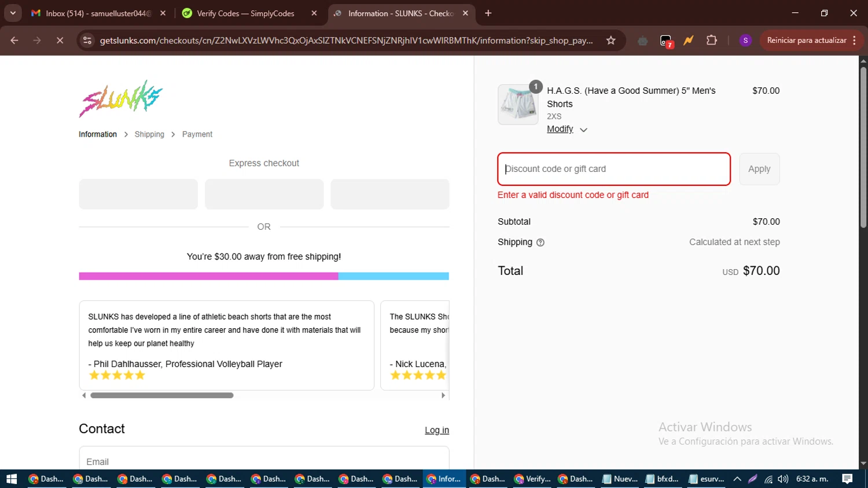Click the taskbar clock 6:32 a. m.
The height and width of the screenshot is (488, 868).
point(812,479)
